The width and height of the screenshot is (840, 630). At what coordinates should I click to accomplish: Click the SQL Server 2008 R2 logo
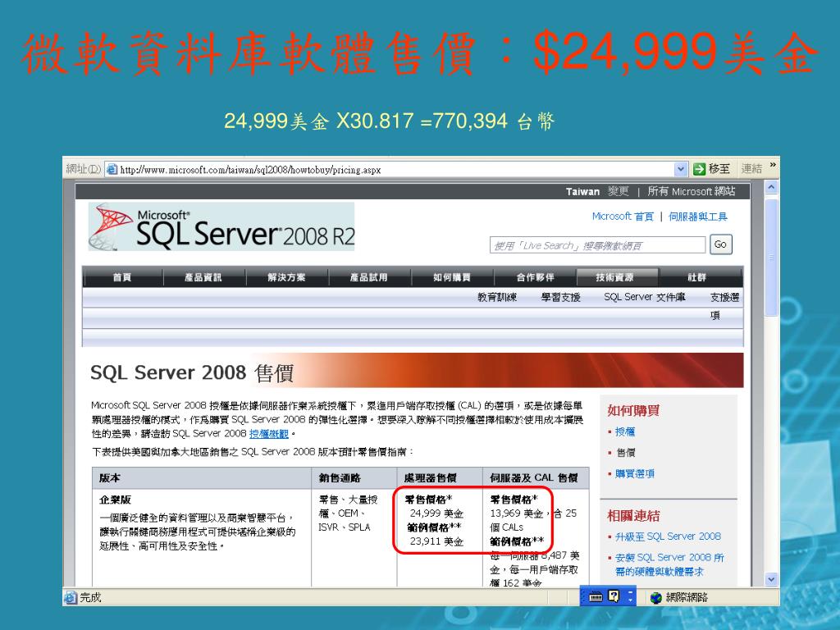pyautogui.click(x=221, y=226)
